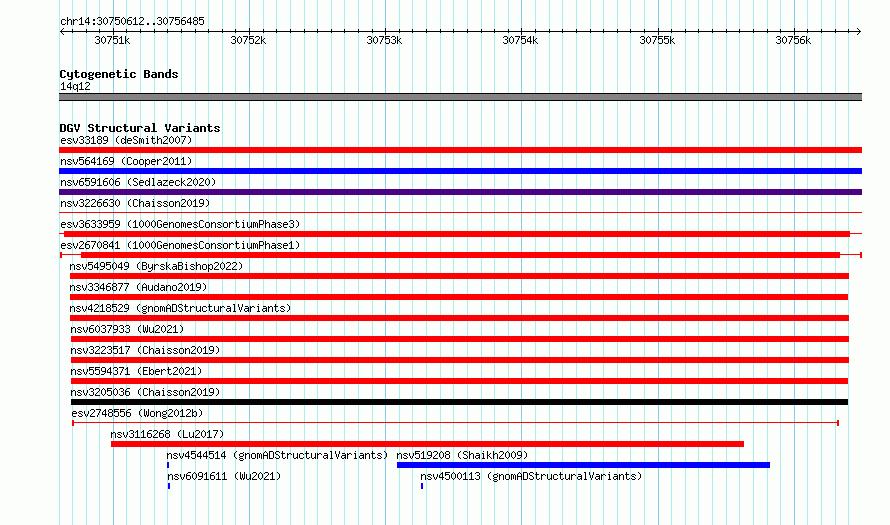Image resolution: width=890 pixels, height=525 pixels.
Task: Open nsv4544514 (gnomADStructuralVariants) label
Action: (x=277, y=455)
